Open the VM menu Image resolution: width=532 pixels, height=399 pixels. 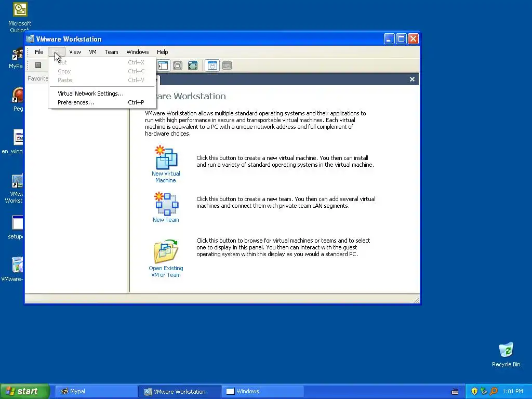coord(92,52)
